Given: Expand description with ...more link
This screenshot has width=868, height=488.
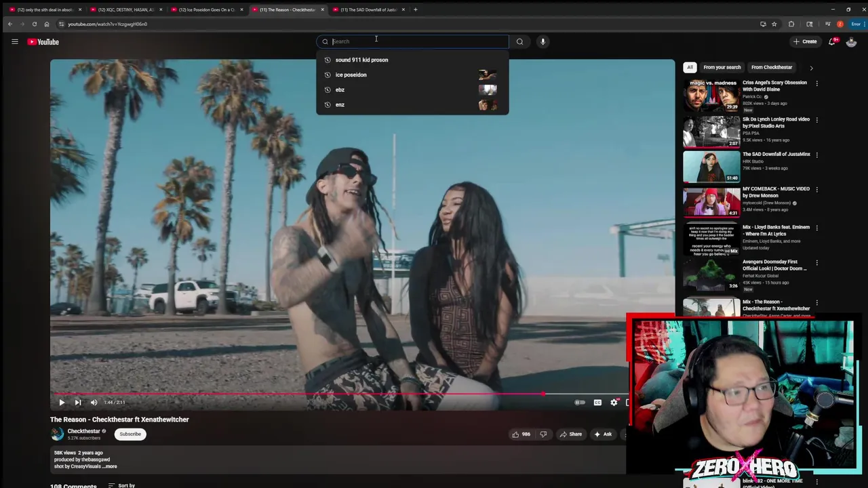Looking at the screenshot, I should click(x=109, y=466).
